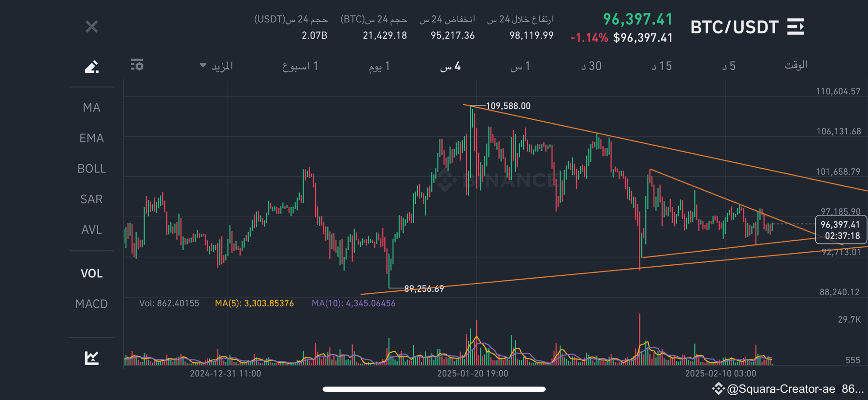This screenshot has width=868, height=400.
Task: Open the drawing tools pencil icon
Action: click(x=92, y=66)
